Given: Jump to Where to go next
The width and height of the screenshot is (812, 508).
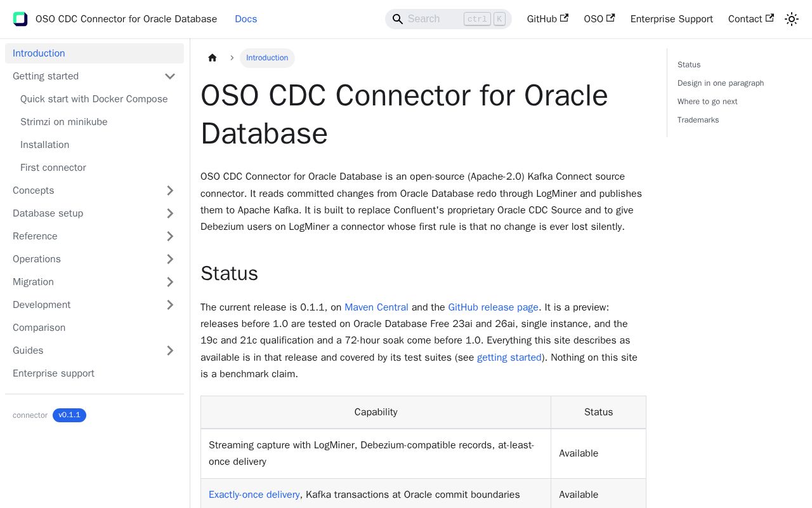Looking at the screenshot, I should coord(707,102).
